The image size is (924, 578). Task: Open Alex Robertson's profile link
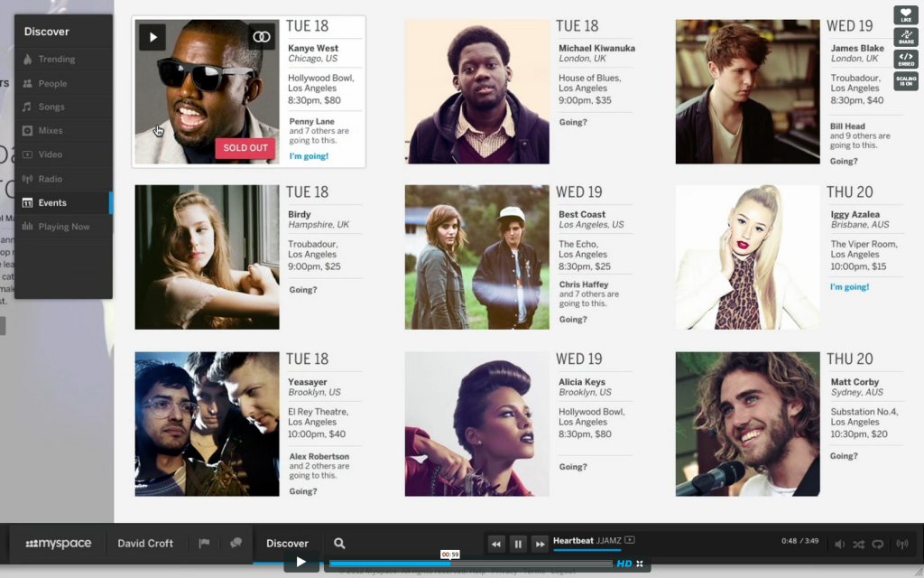[319, 456]
